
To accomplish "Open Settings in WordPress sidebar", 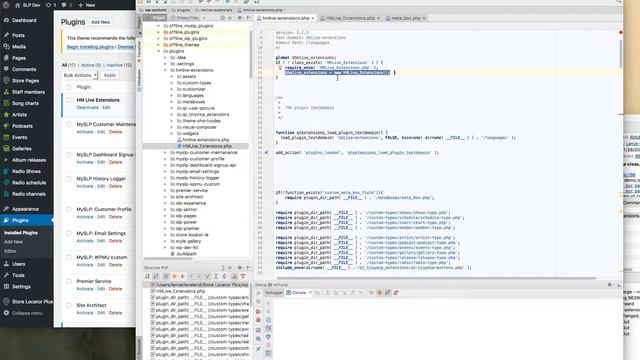I will 21,287.
